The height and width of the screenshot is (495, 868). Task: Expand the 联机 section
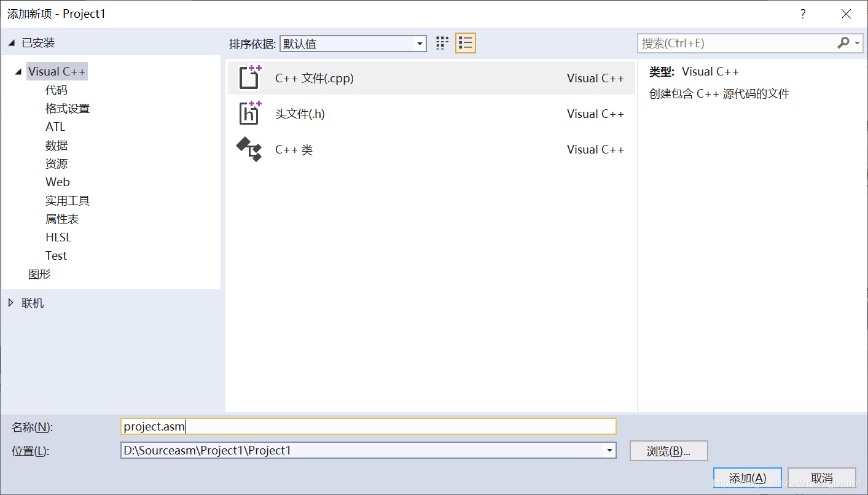tap(10, 303)
